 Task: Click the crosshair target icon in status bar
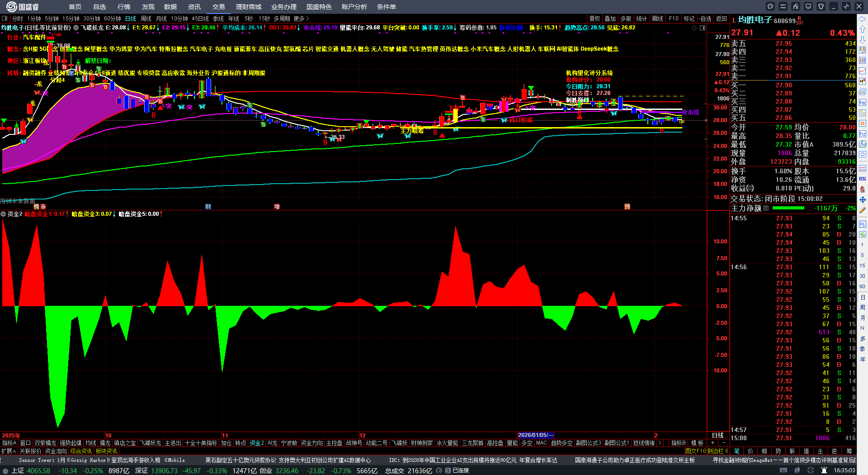point(811,470)
